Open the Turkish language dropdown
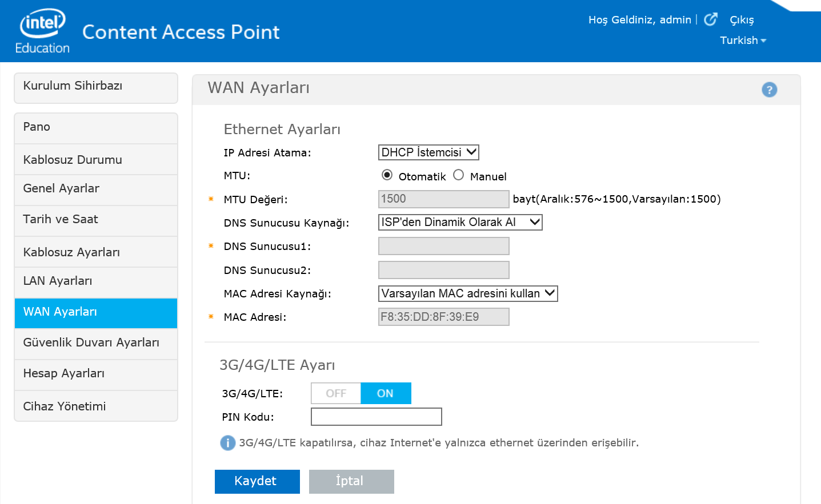 click(743, 41)
